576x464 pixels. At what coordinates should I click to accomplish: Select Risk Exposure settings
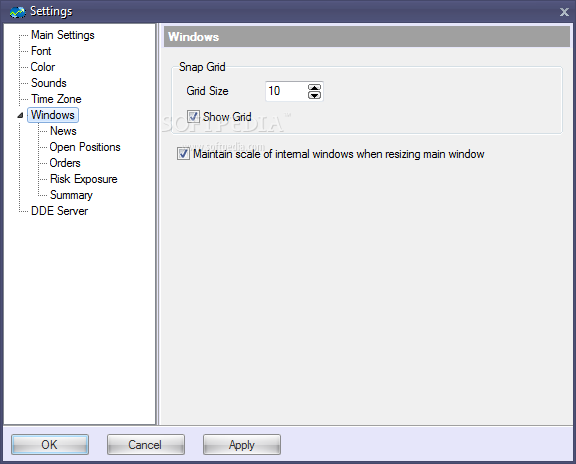(x=83, y=179)
